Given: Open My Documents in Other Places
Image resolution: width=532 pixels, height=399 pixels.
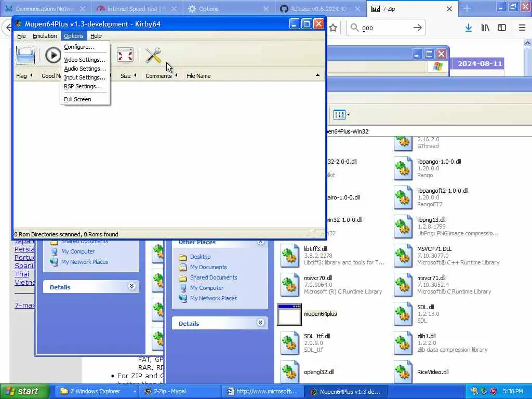Looking at the screenshot, I should coord(208,268).
